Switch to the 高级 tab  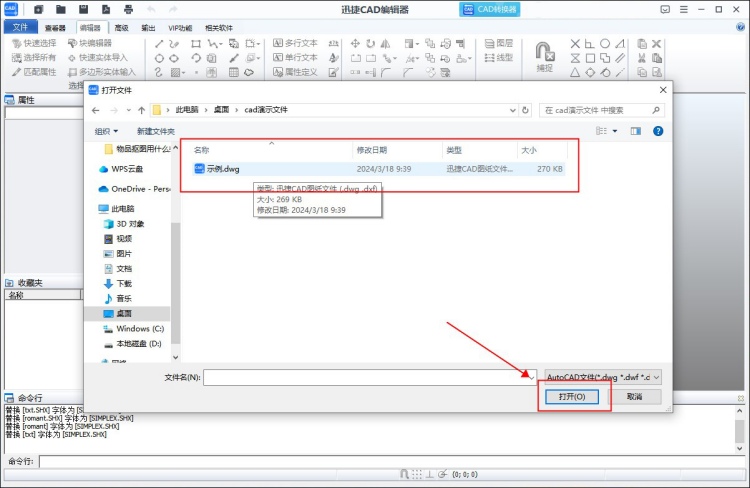coord(121,28)
